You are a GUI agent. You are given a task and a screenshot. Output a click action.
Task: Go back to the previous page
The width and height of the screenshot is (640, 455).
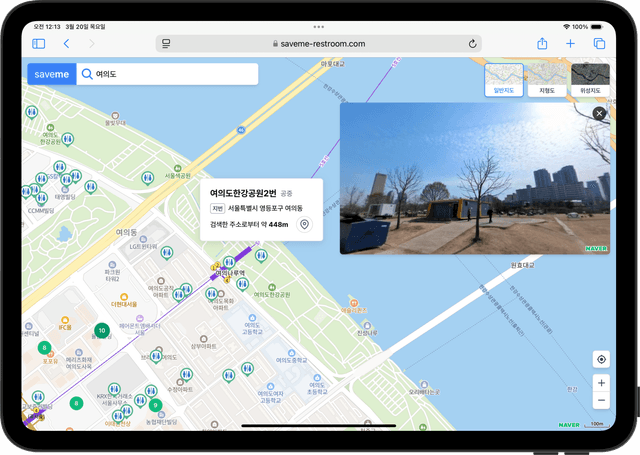(x=66, y=44)
